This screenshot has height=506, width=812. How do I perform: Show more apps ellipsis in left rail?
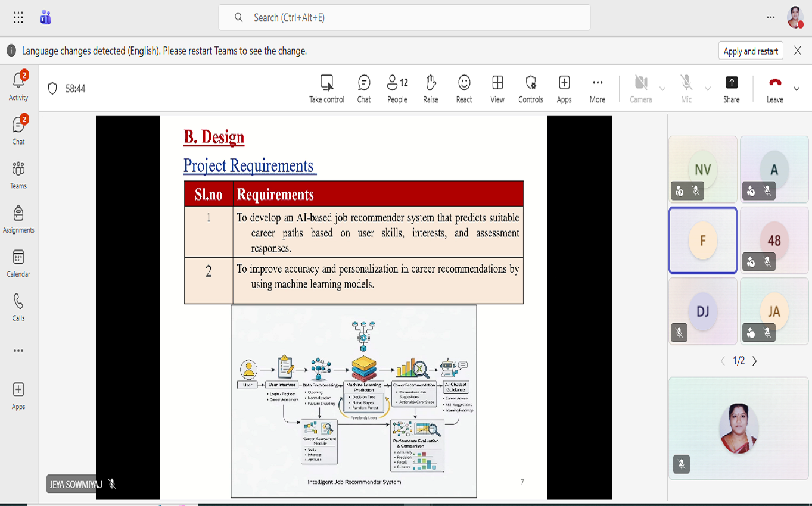[18, 351]
